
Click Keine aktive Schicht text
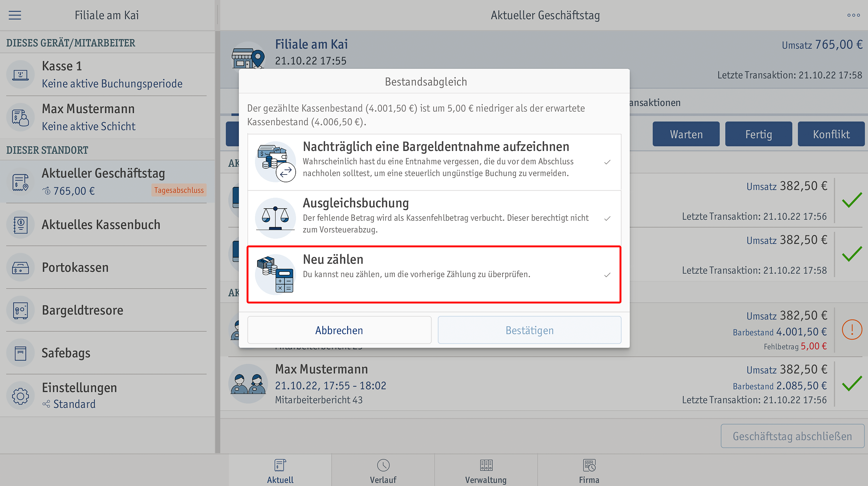89,127
